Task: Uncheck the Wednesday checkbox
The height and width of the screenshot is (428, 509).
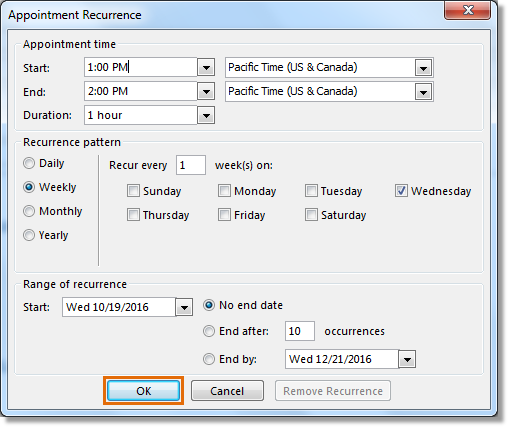Action: 401,191
